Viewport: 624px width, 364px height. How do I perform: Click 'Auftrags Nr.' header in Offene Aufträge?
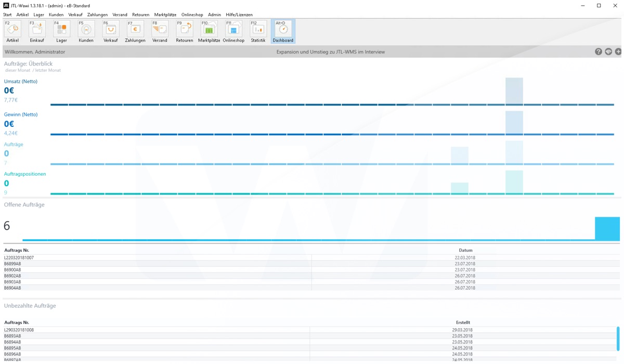point(17,250)
